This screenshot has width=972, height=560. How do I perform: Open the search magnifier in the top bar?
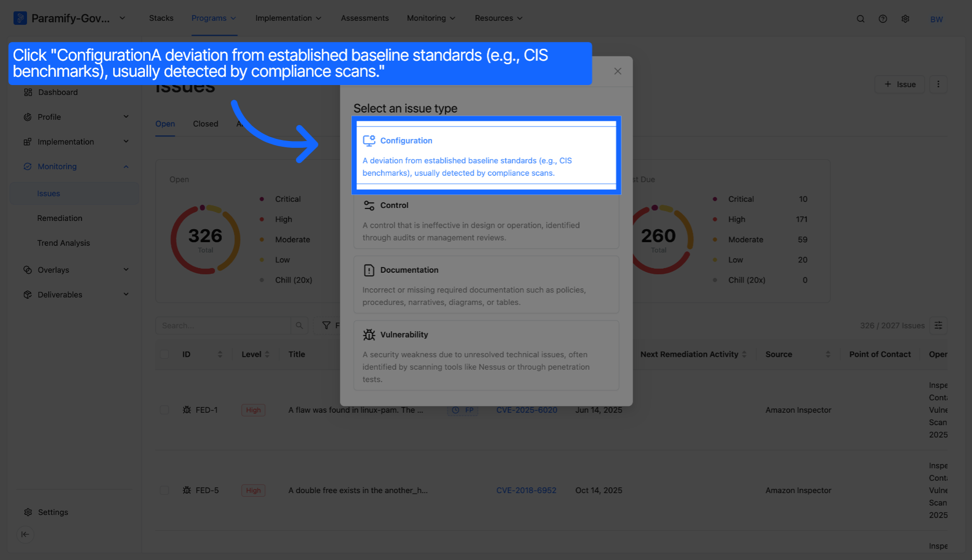coord(860,19)
